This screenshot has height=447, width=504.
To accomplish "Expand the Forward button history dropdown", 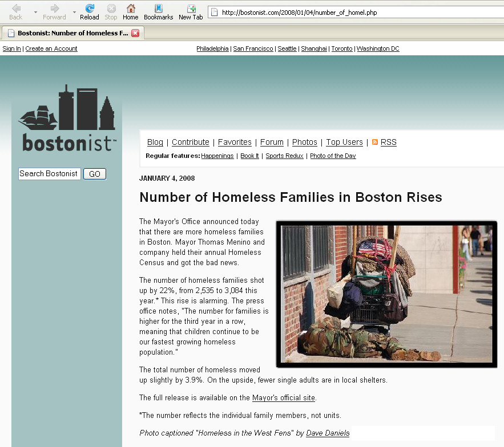I will click(74, 12).
